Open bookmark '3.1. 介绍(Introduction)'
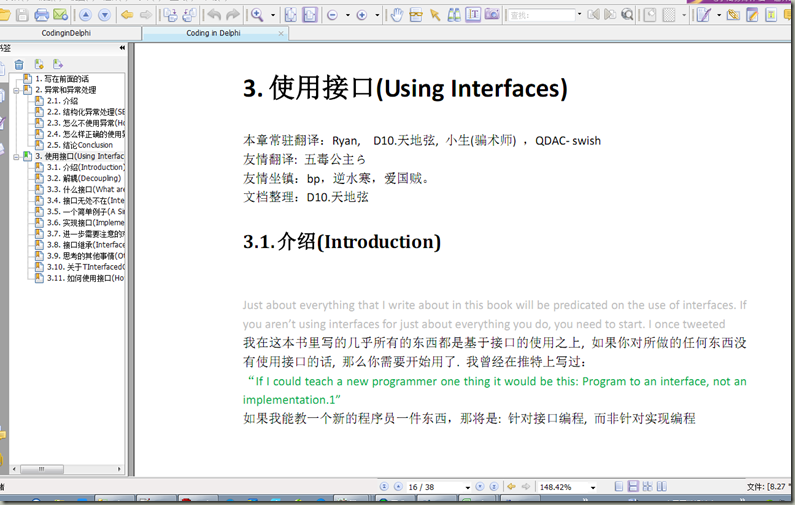The width and height of the screenshot is (795, 505). [x=86, y=167]
